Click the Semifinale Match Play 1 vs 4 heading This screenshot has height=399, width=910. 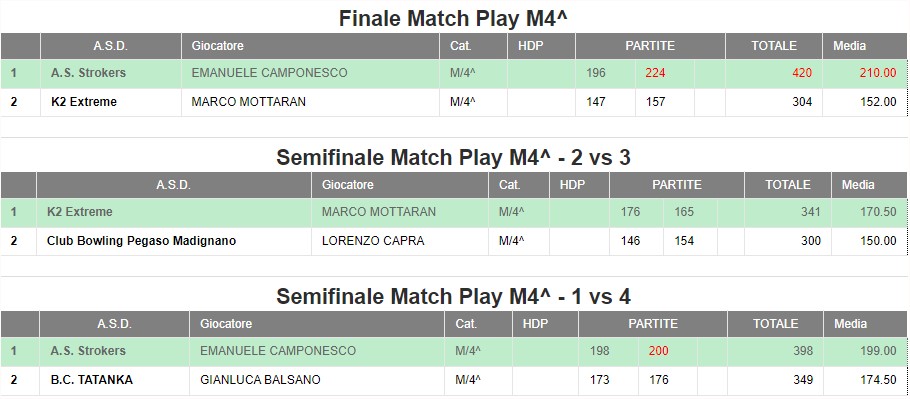pyautogui.click(x=453, y=296)
